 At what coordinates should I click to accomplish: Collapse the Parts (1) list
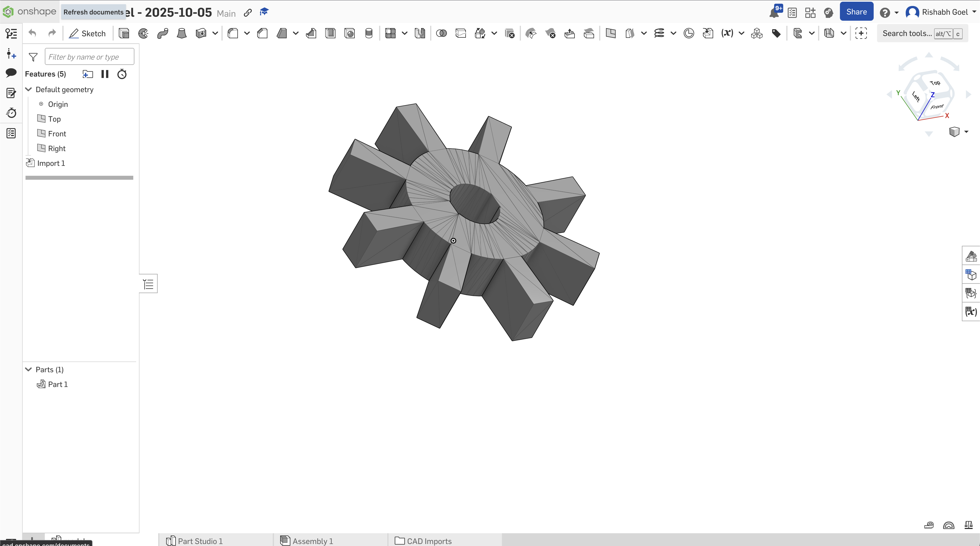pyautogui.click(x=29, y=369)
